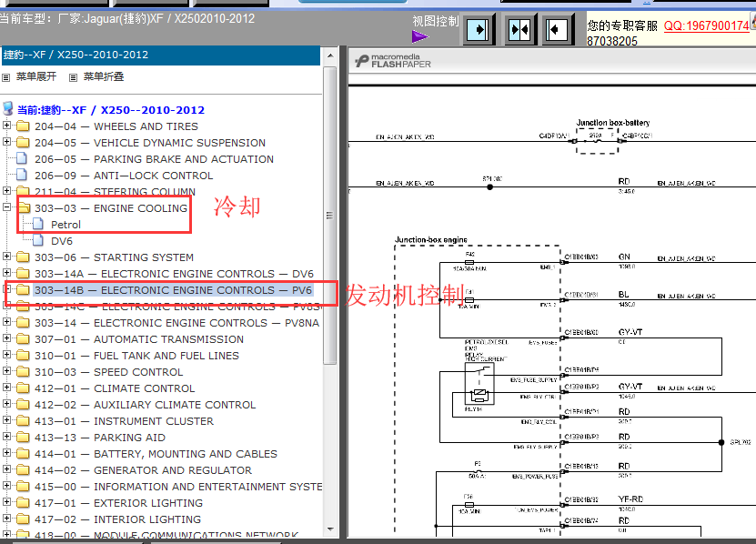Screen dimensions: 756x544
Task: Click folder icon of 307-01 Automatic Transmission
Action: pos(23,339)
